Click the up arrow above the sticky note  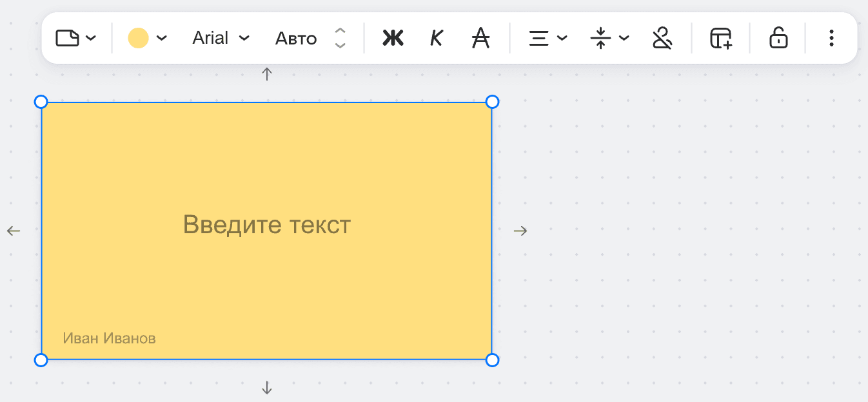coord(267,74)
